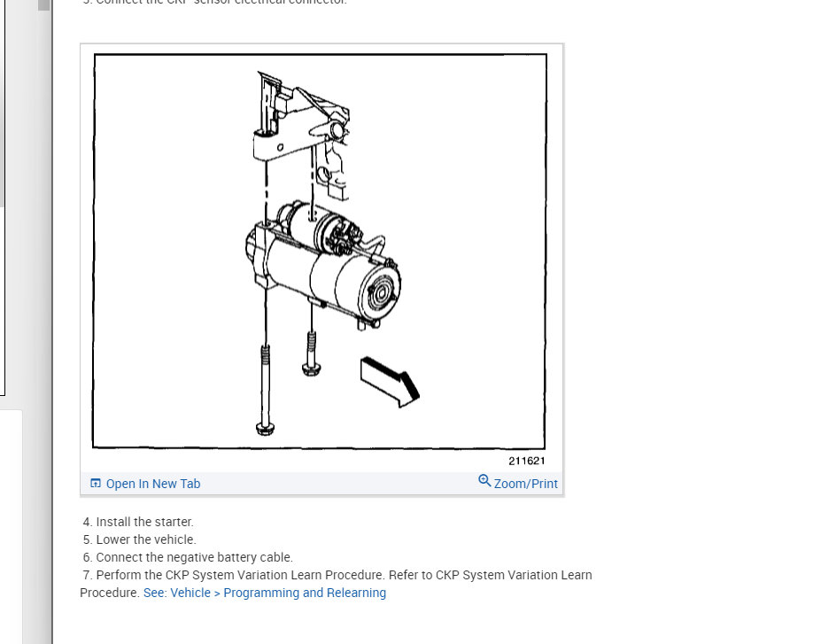Click the short mounting bolt in the diagram

312,353
